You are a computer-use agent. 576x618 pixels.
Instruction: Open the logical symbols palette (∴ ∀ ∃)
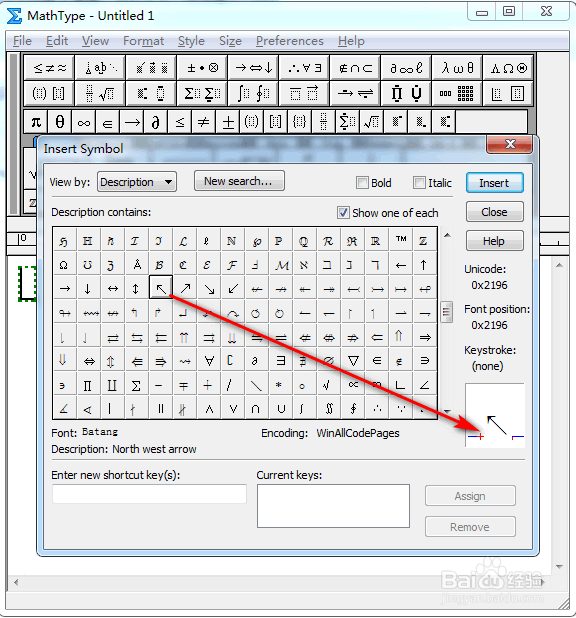(304, 68)
